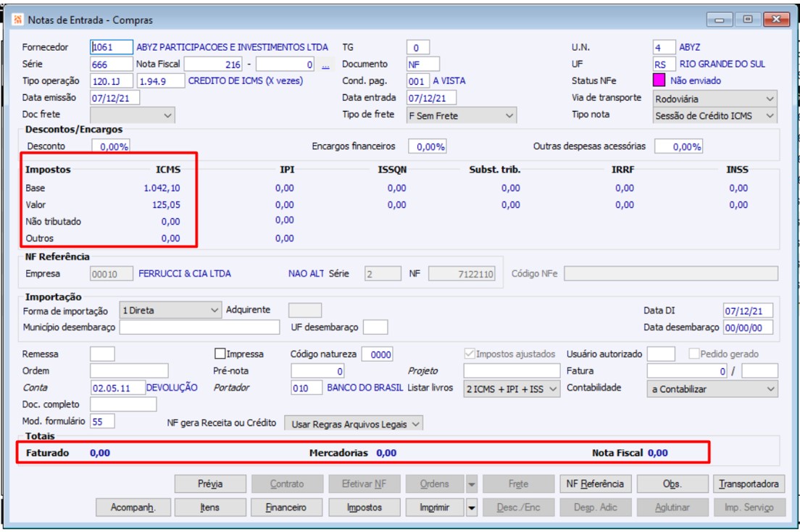Click the Fornecedor code input field
Screen dimensions: 800x532
112,47
